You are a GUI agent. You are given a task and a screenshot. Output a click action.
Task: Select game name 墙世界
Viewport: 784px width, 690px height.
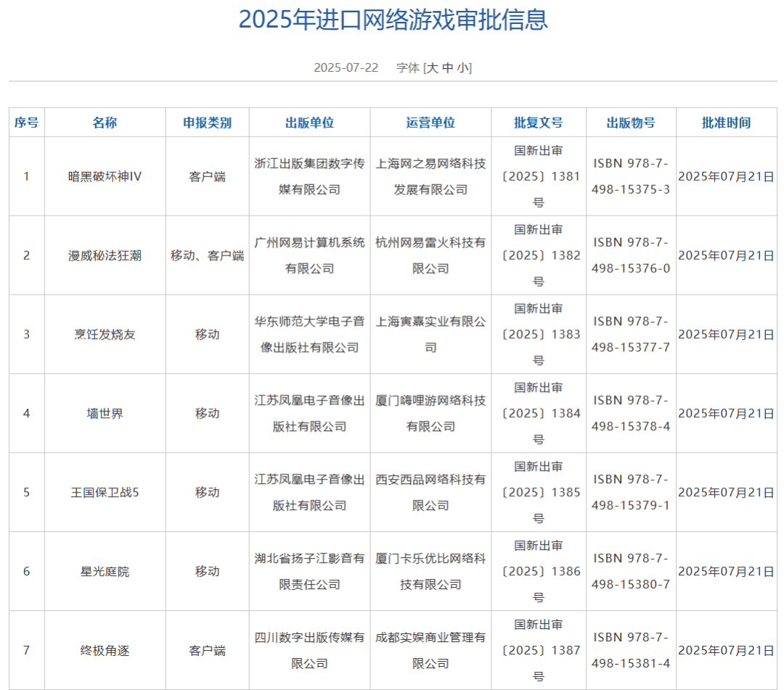pos(105,413)
